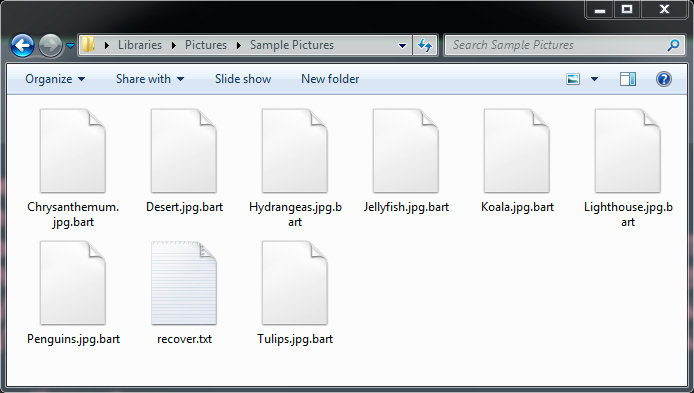694x393 pixels.
Task: Click the New folder button
Action: [330, 79]
